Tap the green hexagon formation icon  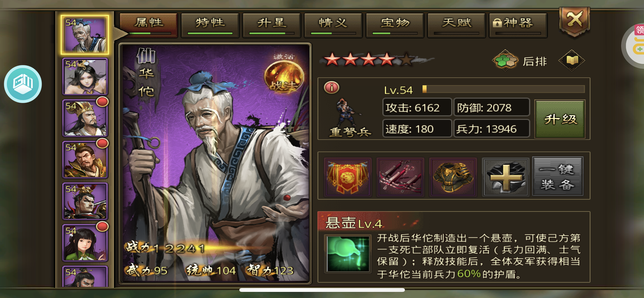click(505, 60)
